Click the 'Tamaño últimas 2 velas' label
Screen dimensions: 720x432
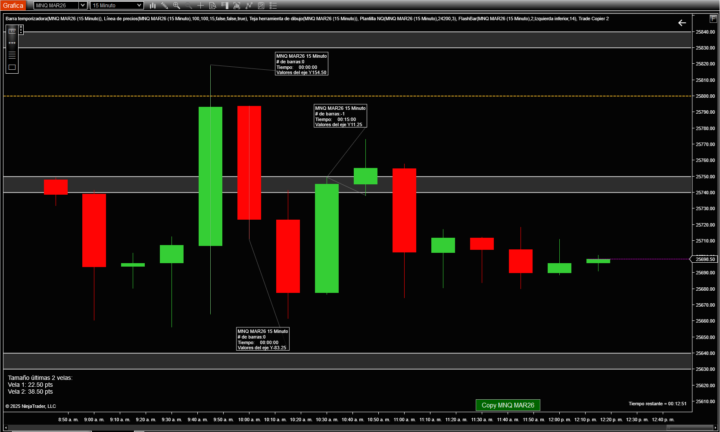tap(40, 377)
